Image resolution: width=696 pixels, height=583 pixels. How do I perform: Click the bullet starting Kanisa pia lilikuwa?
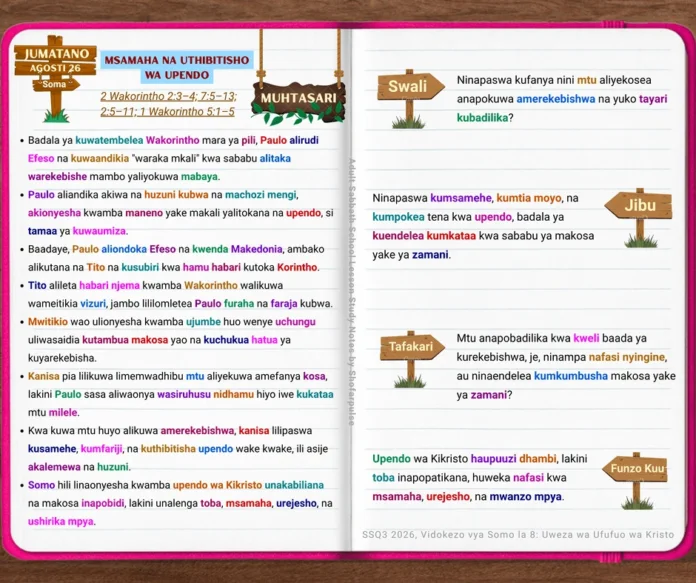(176, 394)
